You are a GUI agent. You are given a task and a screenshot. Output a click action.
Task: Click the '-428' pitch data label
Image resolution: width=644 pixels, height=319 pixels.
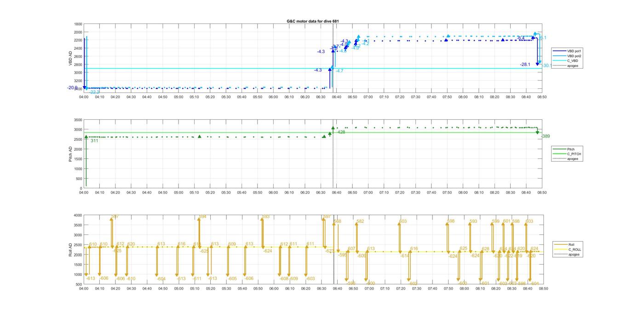pyautogui.click(x=340, y=132)
